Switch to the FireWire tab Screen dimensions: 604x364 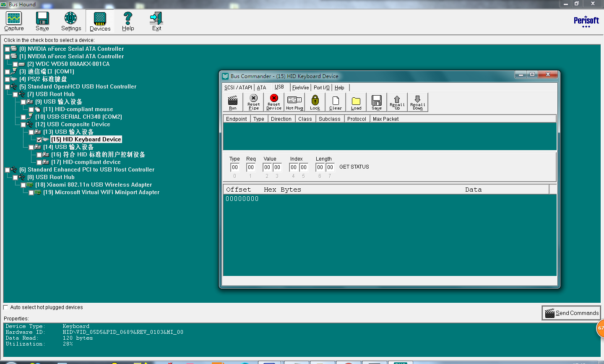tap(300, 87)
